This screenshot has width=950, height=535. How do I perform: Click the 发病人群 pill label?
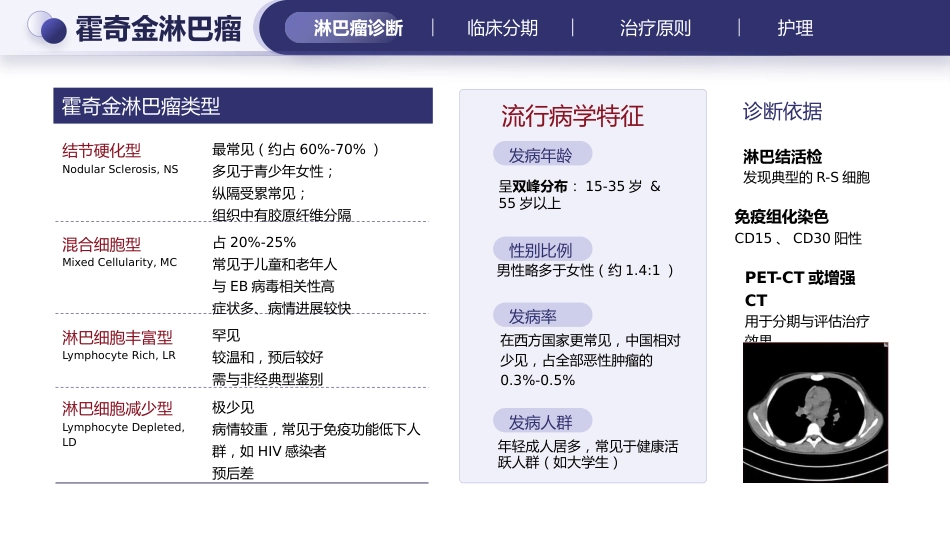[542, 422]
